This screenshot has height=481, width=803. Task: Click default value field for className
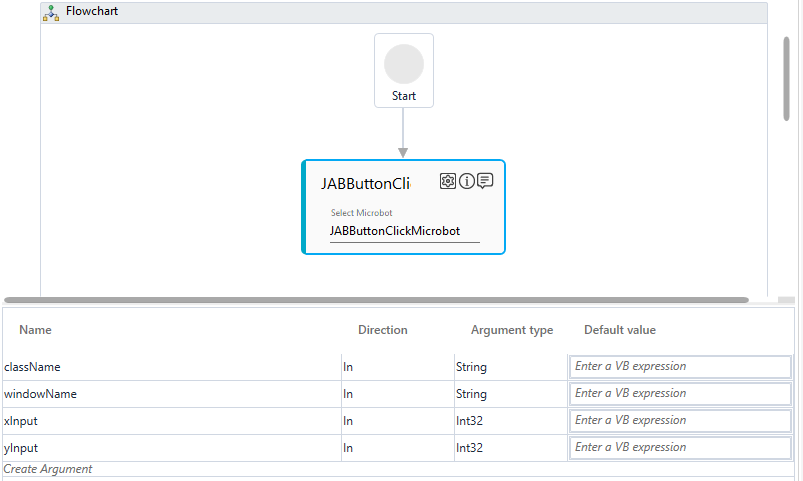(x=680, y=367)
